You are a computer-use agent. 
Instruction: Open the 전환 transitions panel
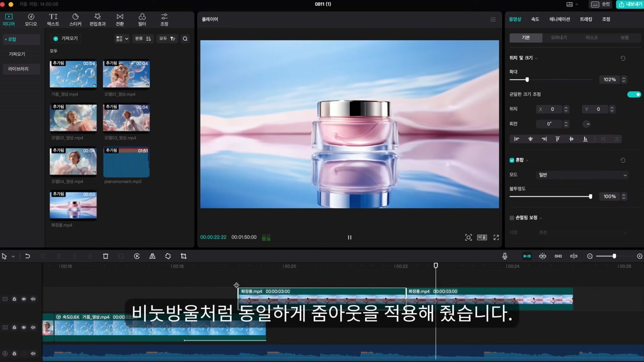120,20
